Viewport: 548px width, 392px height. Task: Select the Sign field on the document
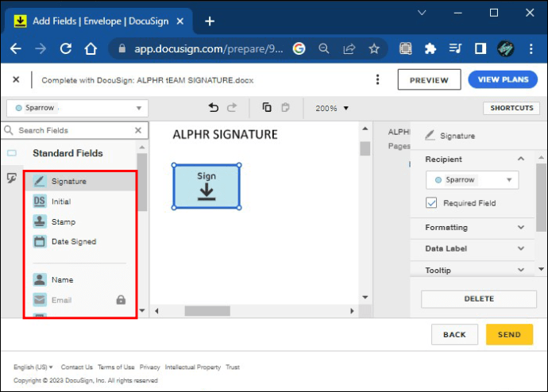(x=206, y=186)
